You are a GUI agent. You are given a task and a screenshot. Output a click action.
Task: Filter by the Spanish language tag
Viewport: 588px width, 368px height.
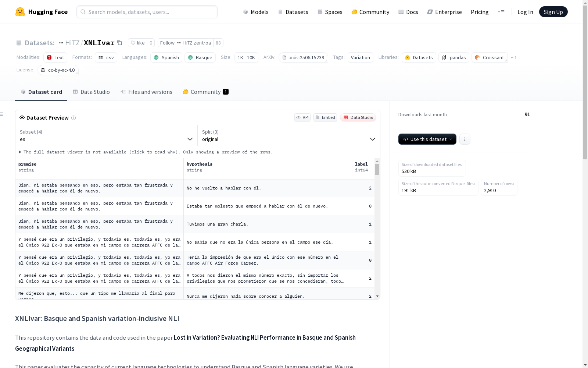[x=166, y=57]
